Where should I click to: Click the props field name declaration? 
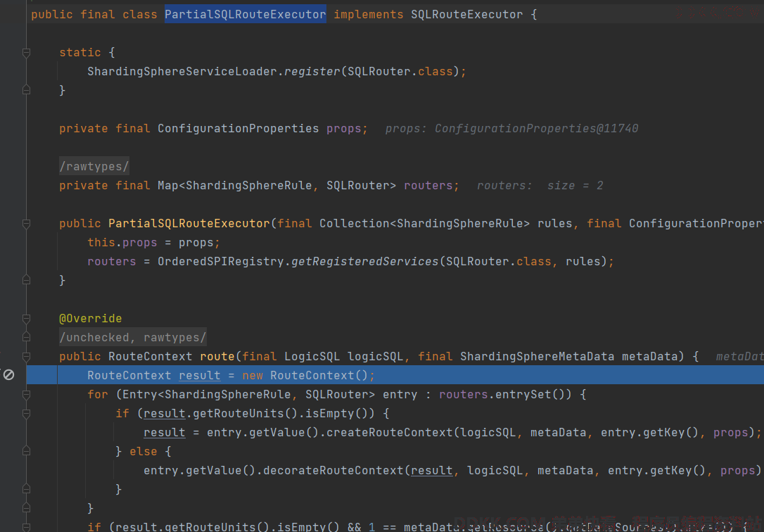click(343, 129)
